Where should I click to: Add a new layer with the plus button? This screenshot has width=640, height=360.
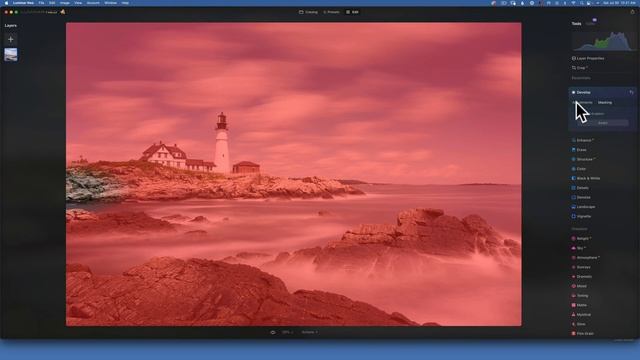tap(11, 39)
